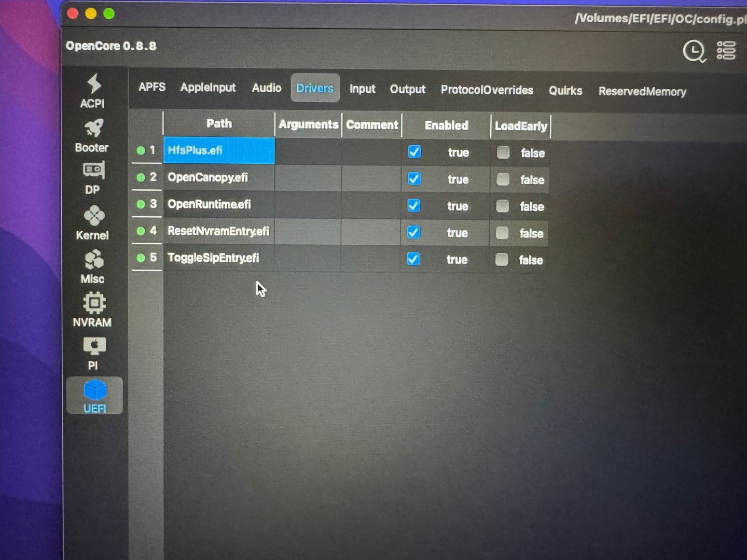
Task: Toggle Enabled for ResetNvramEntry.efi
Action: [x=413, y=232]
